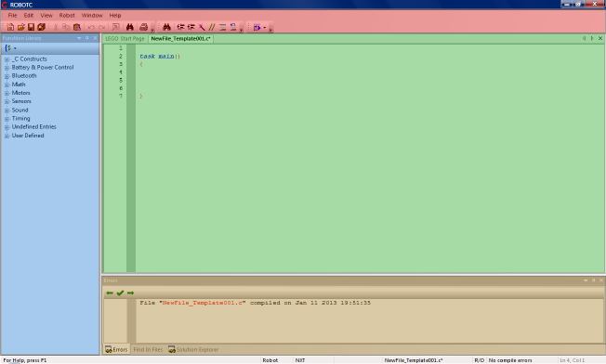
Task: Pin the Function Library panel
Action: pos(87,38)
